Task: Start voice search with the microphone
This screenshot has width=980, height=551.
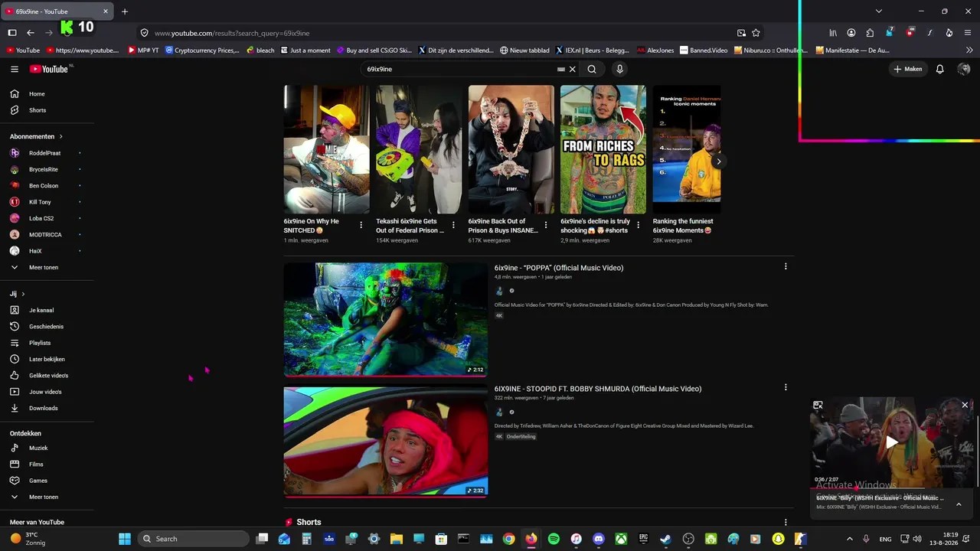Action: pos(619,69)
